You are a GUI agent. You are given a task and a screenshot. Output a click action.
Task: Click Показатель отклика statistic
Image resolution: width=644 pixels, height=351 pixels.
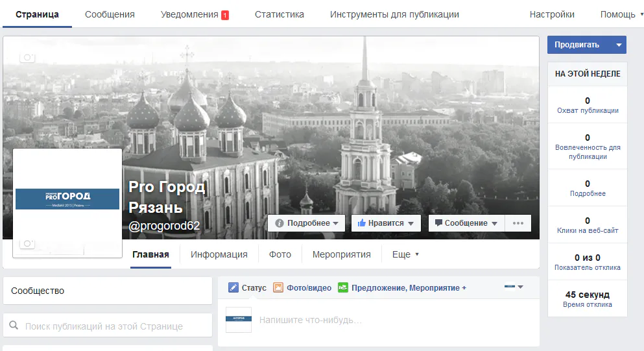pyautogui.click(x=588, y=262)
